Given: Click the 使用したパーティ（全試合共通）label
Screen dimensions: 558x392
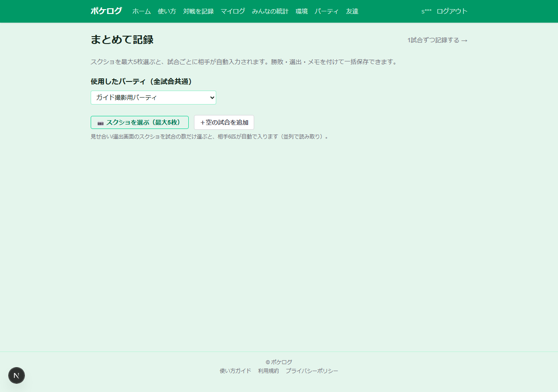Looking at the screenshot, I should coord(142,81).
